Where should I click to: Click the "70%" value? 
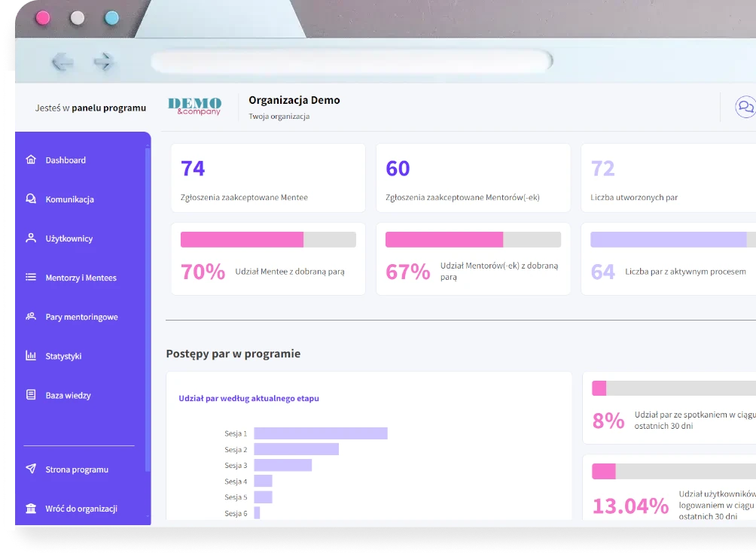[203, 272]
